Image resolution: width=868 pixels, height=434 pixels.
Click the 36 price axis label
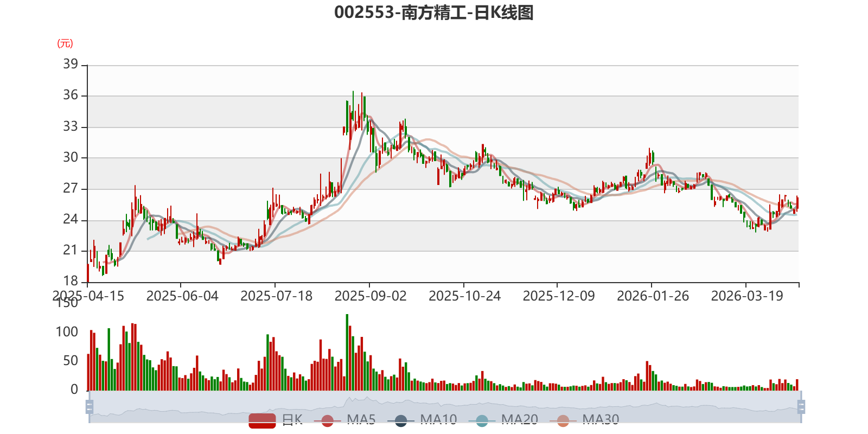pyautogui.click(x=71, y=95)
